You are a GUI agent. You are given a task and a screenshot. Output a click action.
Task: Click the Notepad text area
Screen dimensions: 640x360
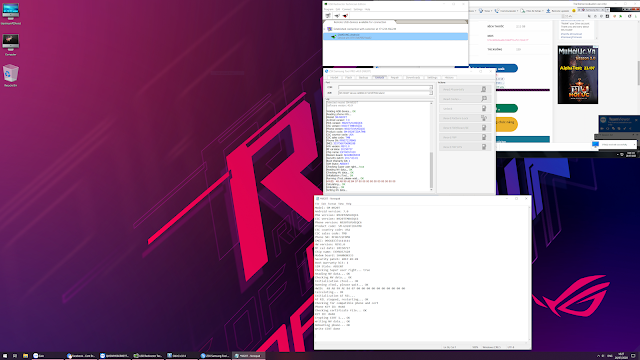(x=421, y=273)
